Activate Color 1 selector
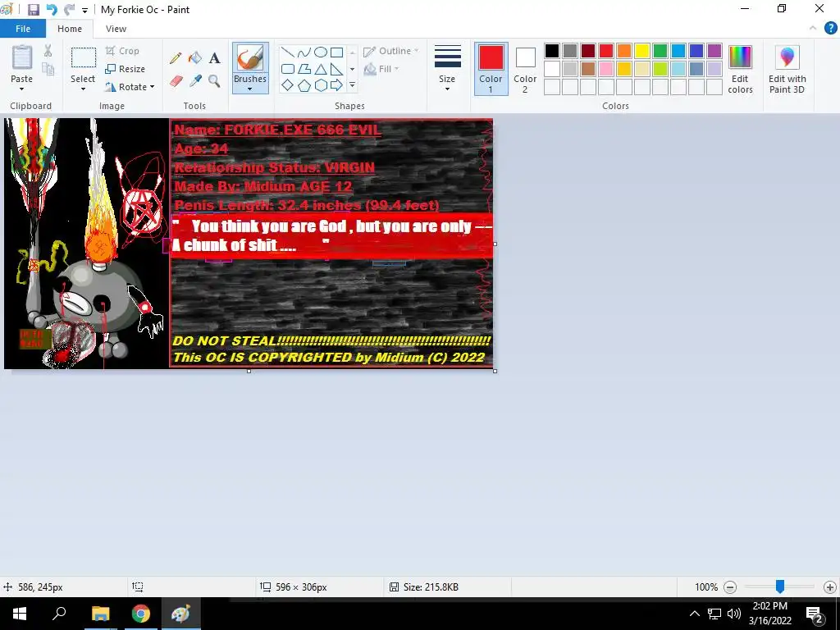The width and height of the screenshot is (840, 630). point(491,69)
